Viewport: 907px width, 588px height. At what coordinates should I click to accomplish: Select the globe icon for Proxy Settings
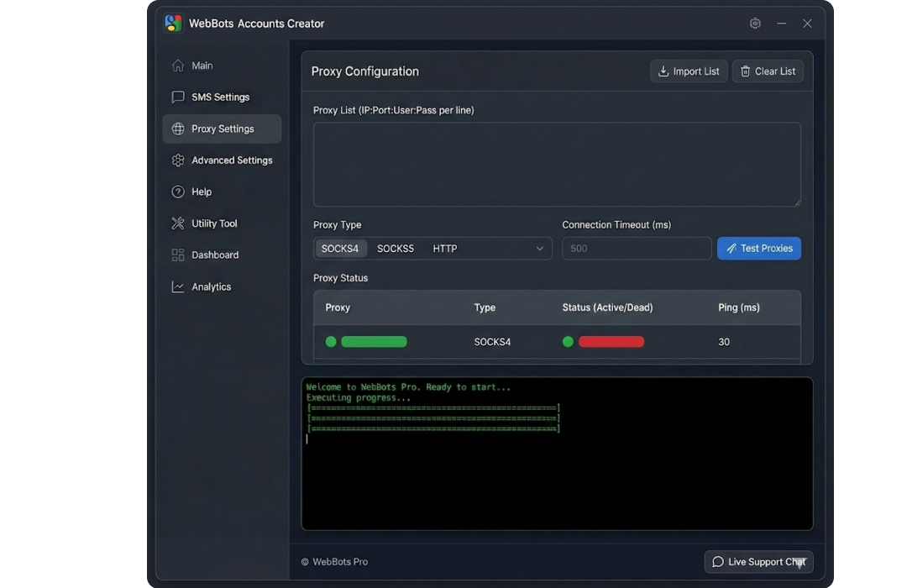177,129
